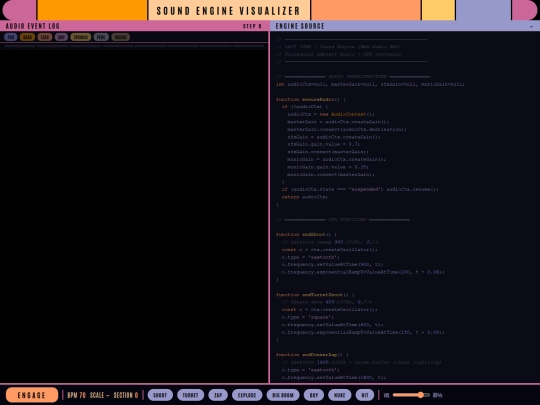Adjust the VOL volume slider
This screenshot has width=540, height=405.
(411, 395)
